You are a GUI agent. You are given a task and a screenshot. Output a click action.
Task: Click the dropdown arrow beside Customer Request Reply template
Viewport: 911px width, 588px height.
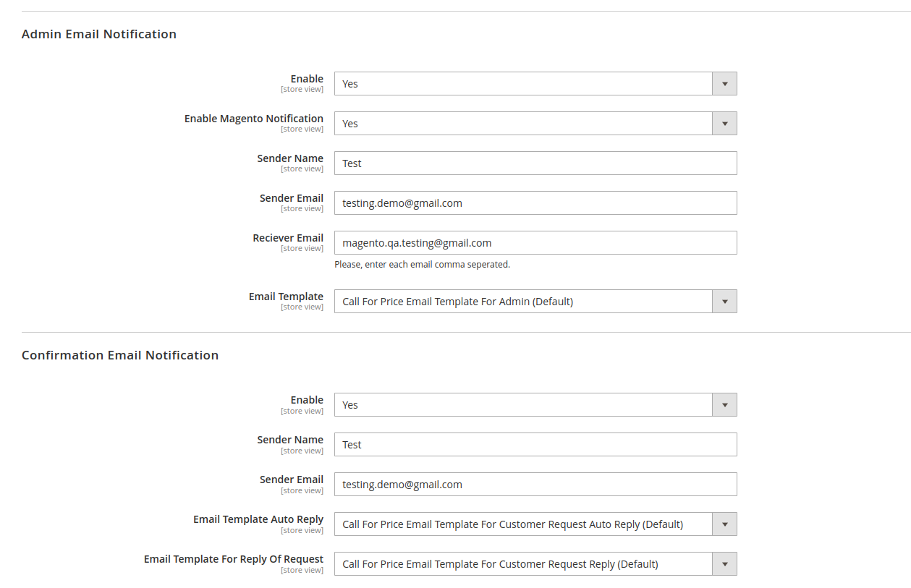click(724, 563)
